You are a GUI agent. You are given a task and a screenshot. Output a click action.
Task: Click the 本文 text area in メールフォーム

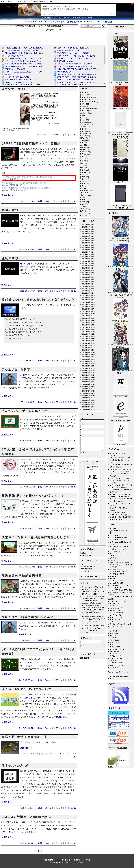tap(92, 444)
